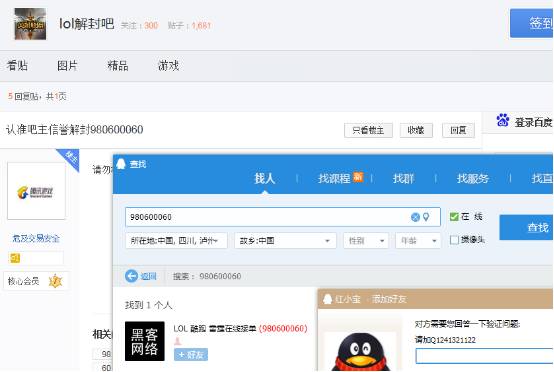Switch to the 图片 tab

tap(67, 66)
